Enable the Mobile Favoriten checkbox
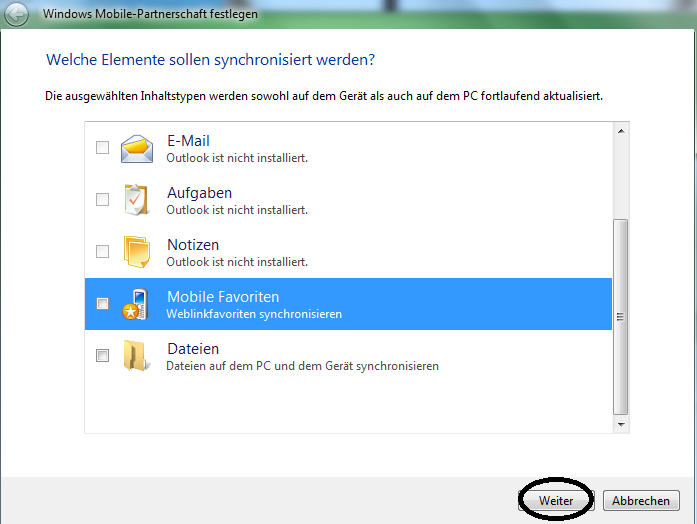 click(102, 303)
